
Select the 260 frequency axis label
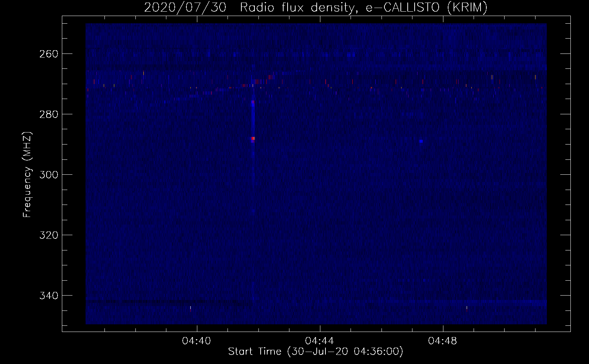[48, 54]
